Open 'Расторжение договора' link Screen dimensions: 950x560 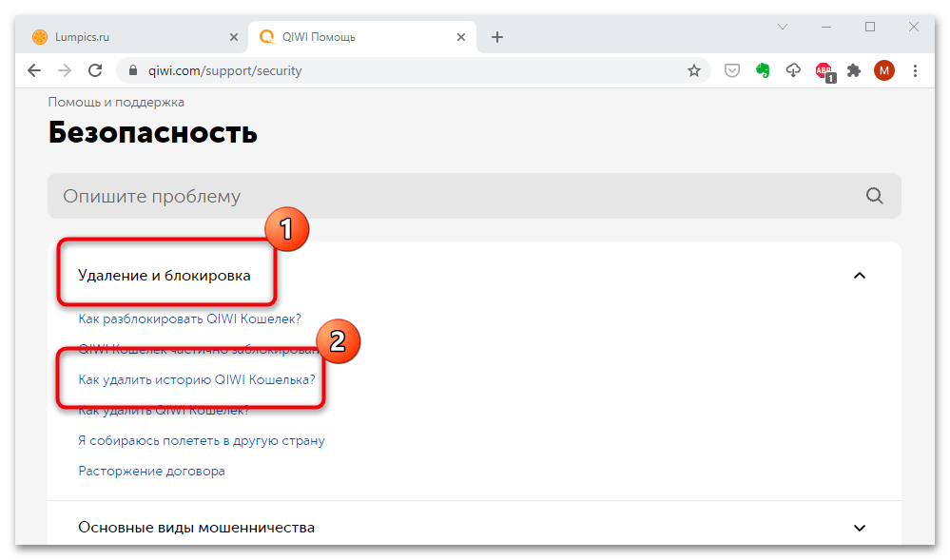pyautogui.click(x=151, y=471)
